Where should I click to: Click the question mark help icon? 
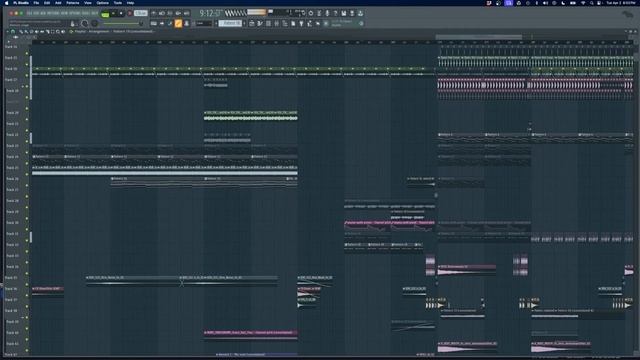(336, 13)
